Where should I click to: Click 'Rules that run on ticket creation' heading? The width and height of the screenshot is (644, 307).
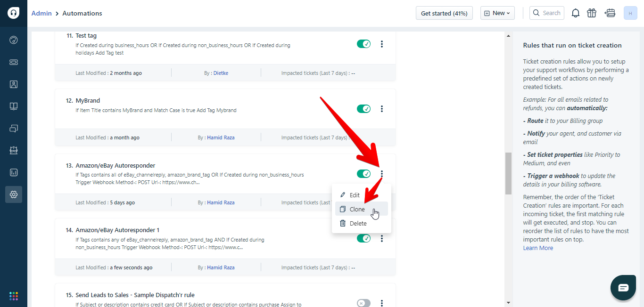click(x=572, y=46)
